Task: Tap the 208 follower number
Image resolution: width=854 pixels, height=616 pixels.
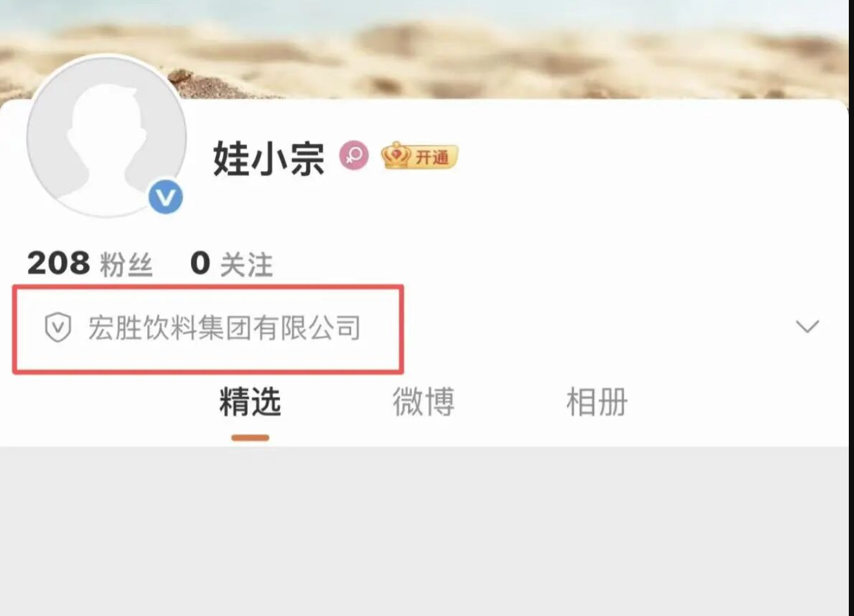Action: point(58,263)
